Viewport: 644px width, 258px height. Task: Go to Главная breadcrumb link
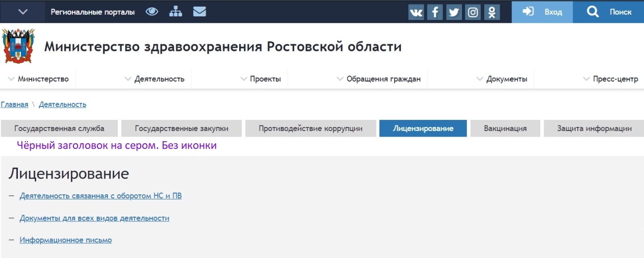[x=14, y=105]
